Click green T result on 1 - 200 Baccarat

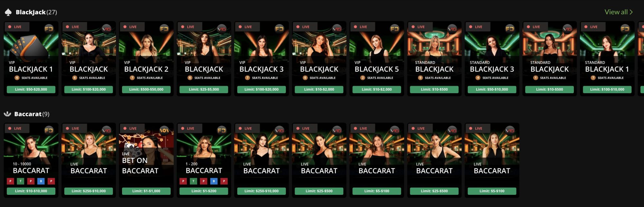pos(193,181)
